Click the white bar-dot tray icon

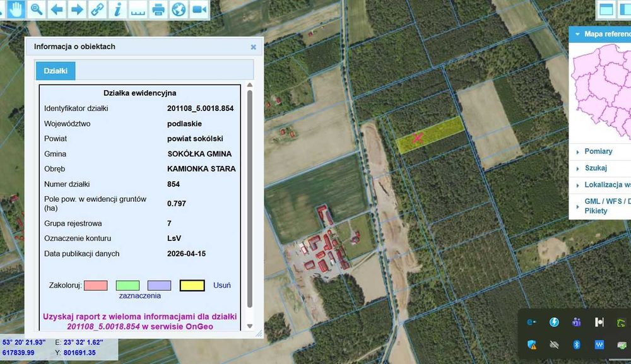coord(599,322)
